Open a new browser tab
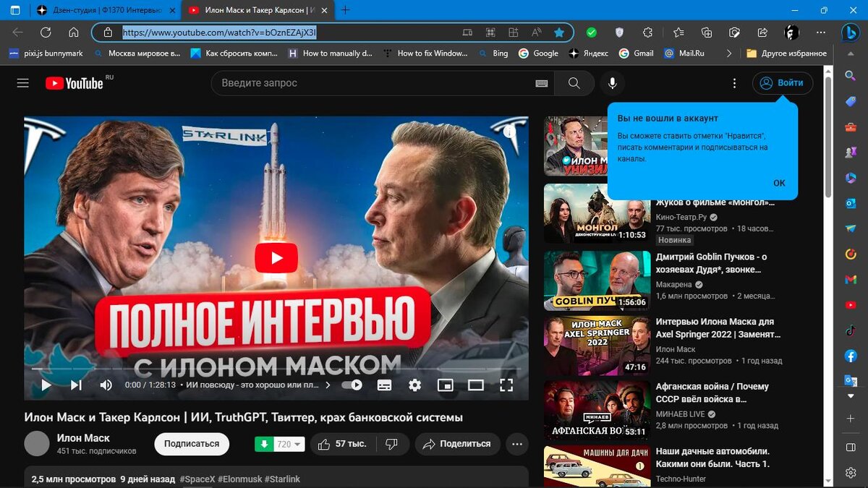 (x=346, y=10)
